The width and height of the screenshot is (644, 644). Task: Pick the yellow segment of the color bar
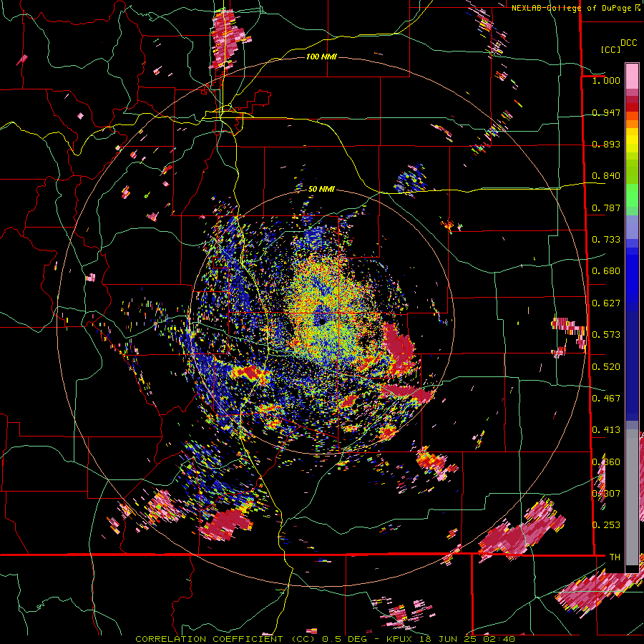632,140
